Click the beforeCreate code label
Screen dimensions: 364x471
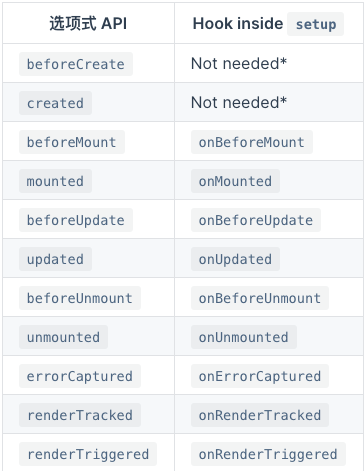click(x=76, y=64)
